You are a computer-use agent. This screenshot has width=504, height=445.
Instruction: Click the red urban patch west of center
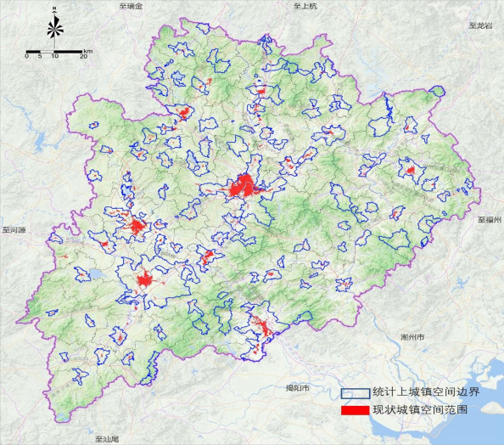point(137,226)
